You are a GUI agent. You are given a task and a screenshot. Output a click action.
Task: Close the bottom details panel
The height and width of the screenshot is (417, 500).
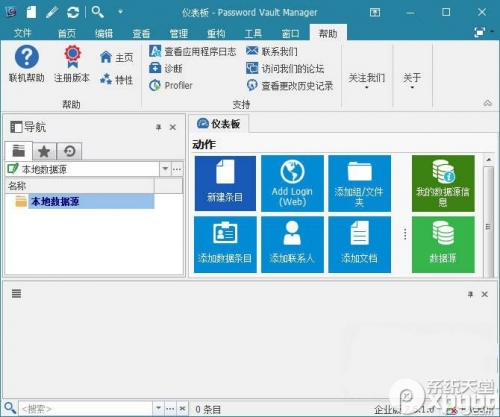pos(485,294)
